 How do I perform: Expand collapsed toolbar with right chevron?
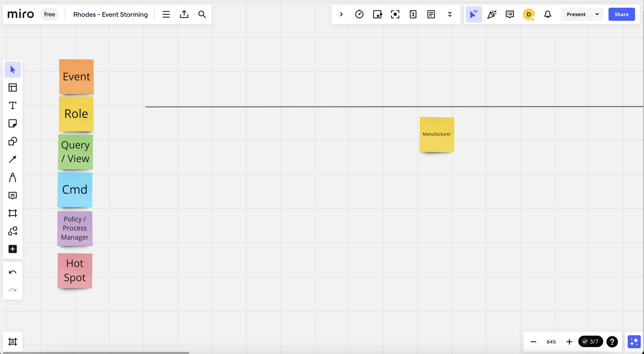tap(341, 14)
